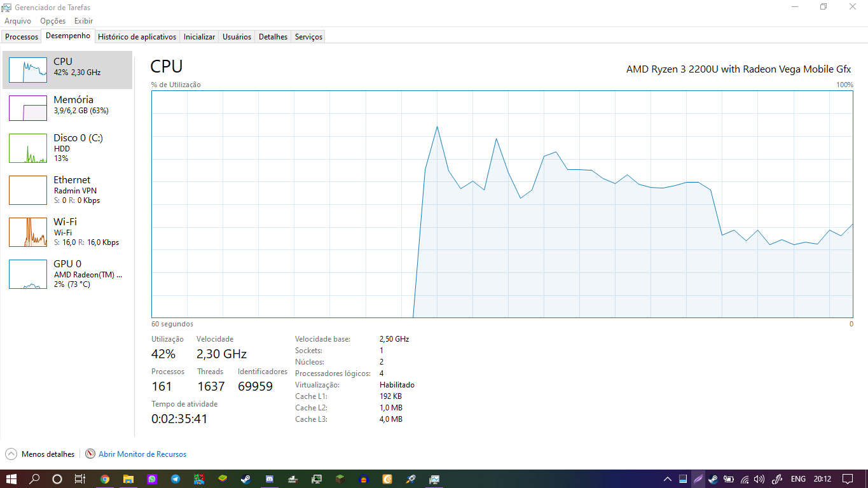
Task: Click the purple feather tray icon
Action: [x=698, y=478]
